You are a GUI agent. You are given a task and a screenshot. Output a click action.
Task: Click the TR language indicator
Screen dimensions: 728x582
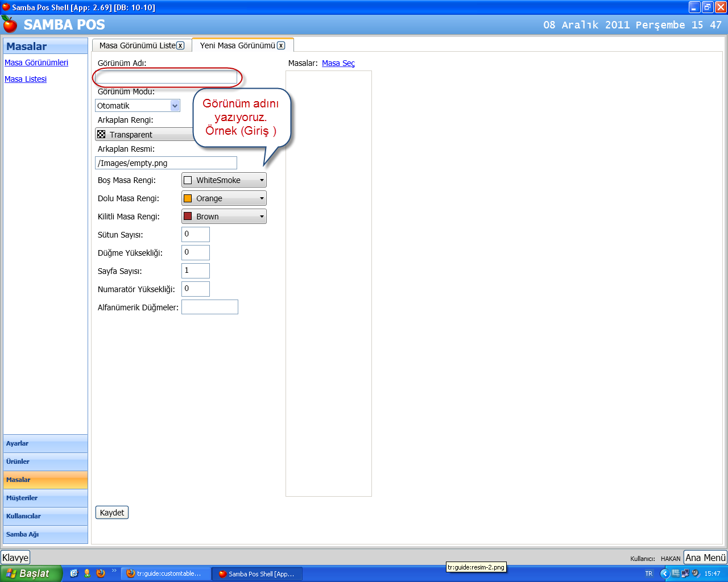pos(649,573)
